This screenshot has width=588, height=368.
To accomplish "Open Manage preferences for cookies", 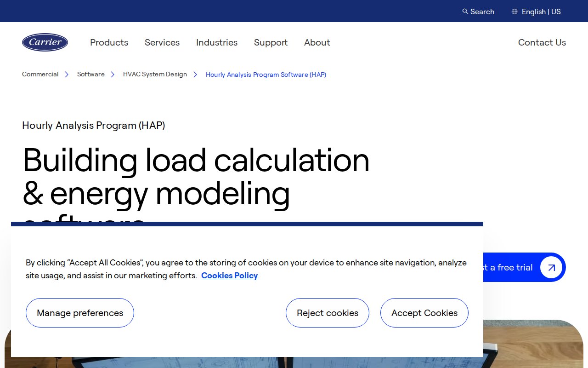I will (x=80, y=313).
